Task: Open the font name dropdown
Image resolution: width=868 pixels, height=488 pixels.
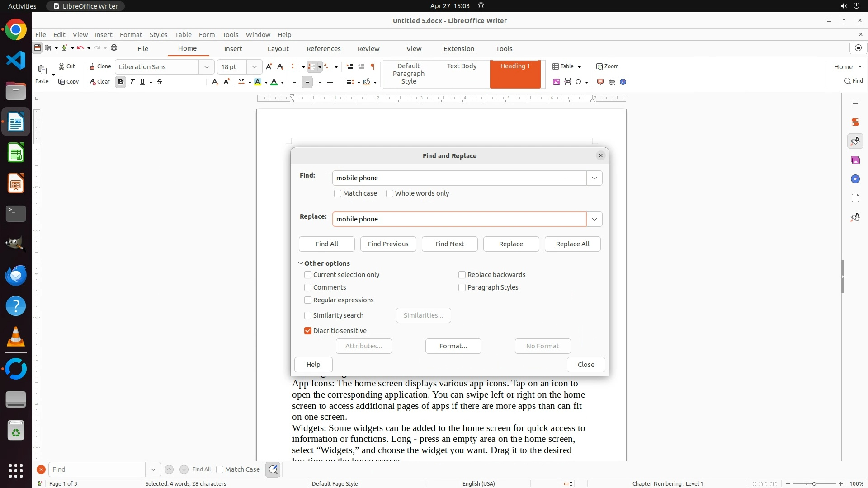Action: point(207,67)
